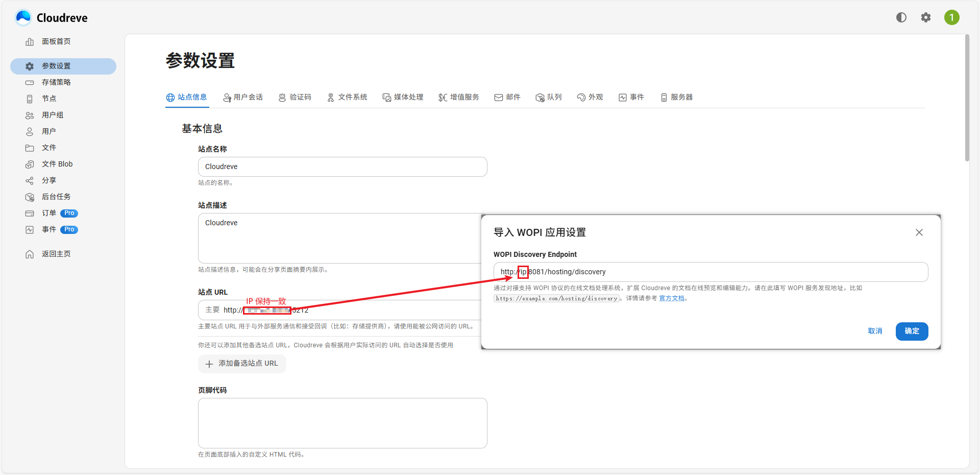Select the 存储策略 storage policy icon
The image size is (980, 475).
tap(30, 82)
